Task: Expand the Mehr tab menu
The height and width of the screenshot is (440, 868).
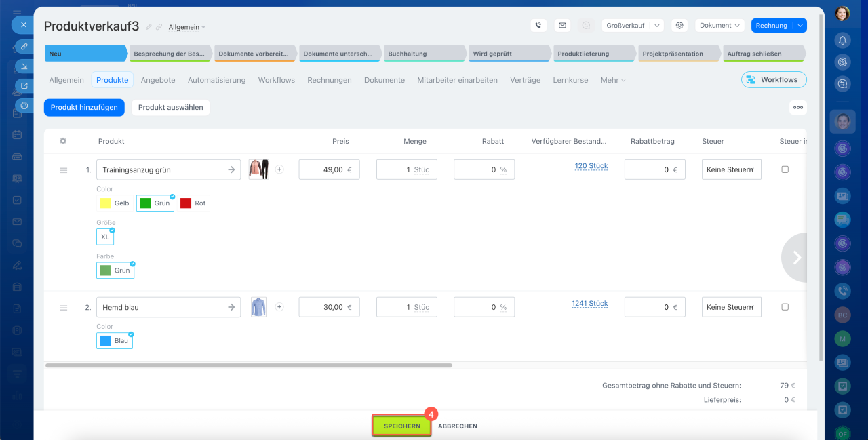Action: pyautogui.click(x=612, y=80)
